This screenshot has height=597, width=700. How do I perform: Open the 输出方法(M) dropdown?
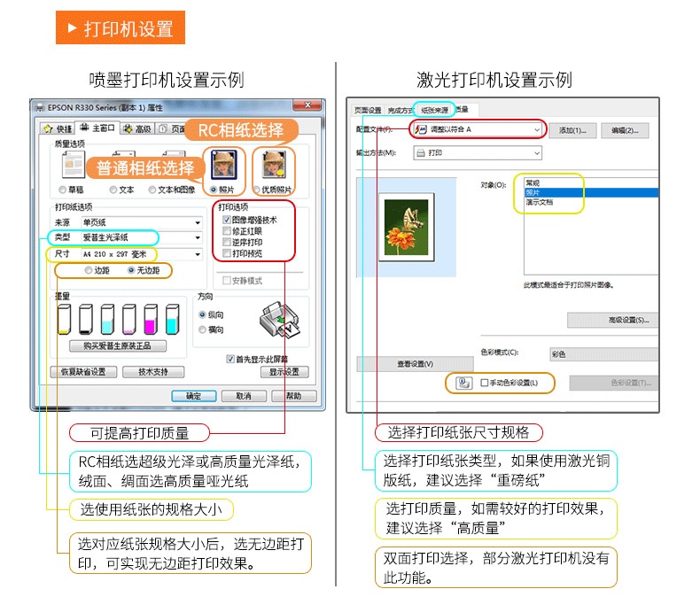(478, 153)
